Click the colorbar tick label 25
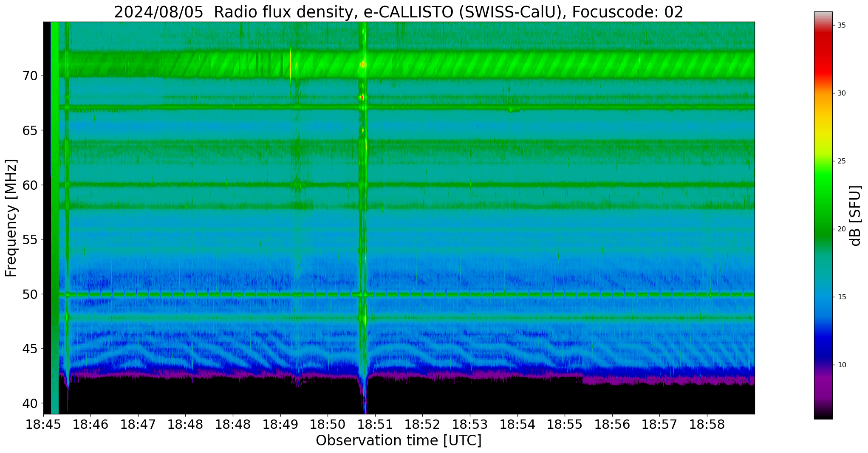 pos(842,161)
